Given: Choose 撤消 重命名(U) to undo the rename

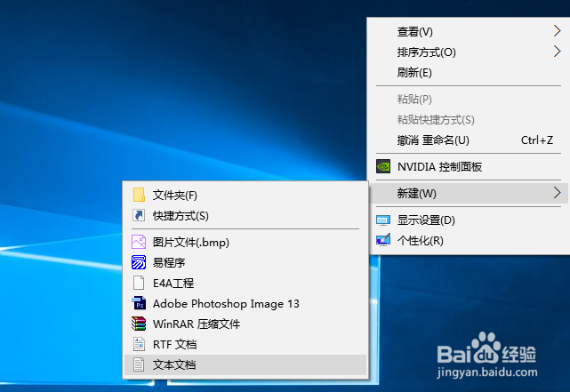Looking at the screenshot, I should [469, 140].
